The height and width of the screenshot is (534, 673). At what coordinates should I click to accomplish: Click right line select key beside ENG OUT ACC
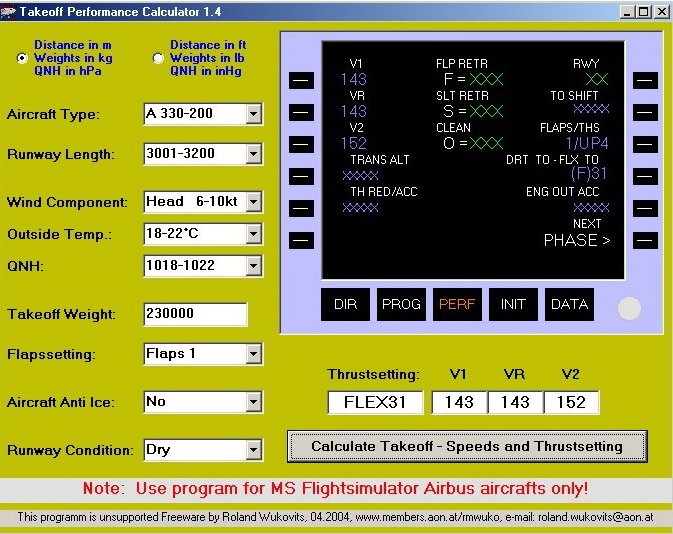pyautogui.click(x=645, y=209)
